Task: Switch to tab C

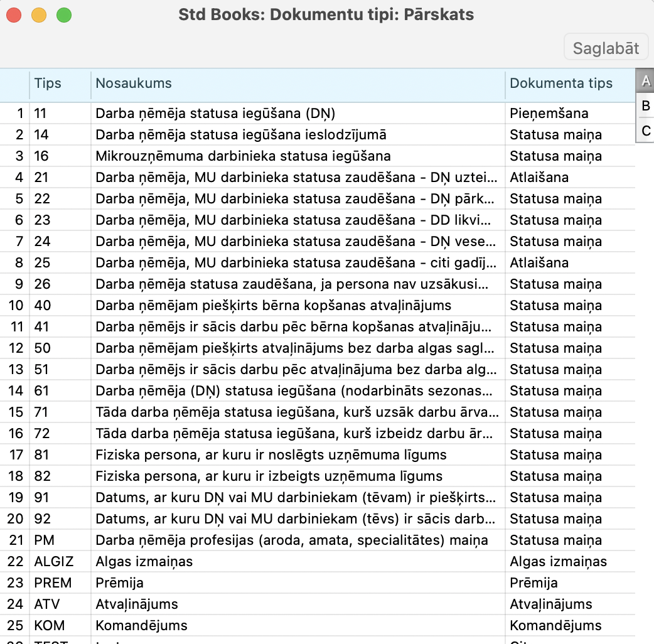Action: [x=645, y=131]
